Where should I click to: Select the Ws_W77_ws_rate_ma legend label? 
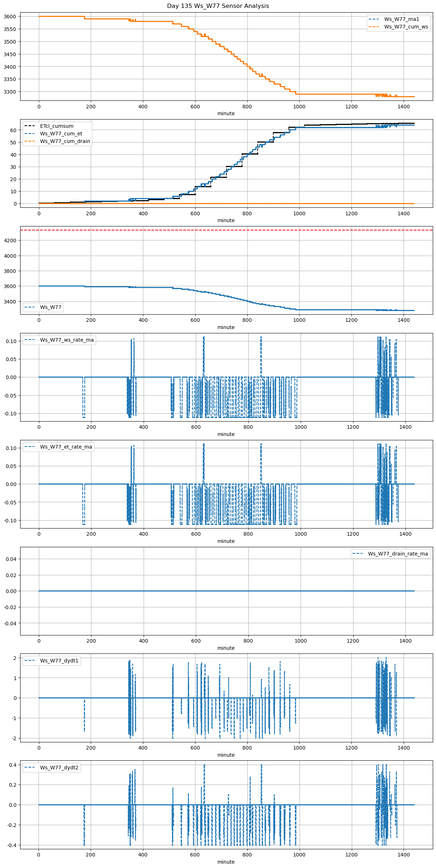67,340
